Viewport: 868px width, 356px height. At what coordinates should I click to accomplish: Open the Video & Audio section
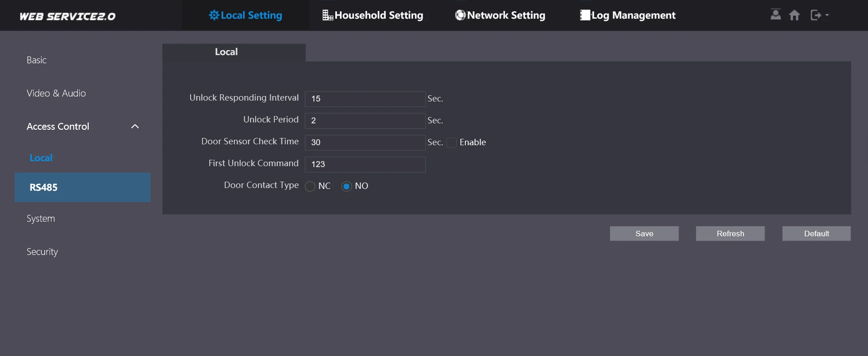tap(56, 93)
